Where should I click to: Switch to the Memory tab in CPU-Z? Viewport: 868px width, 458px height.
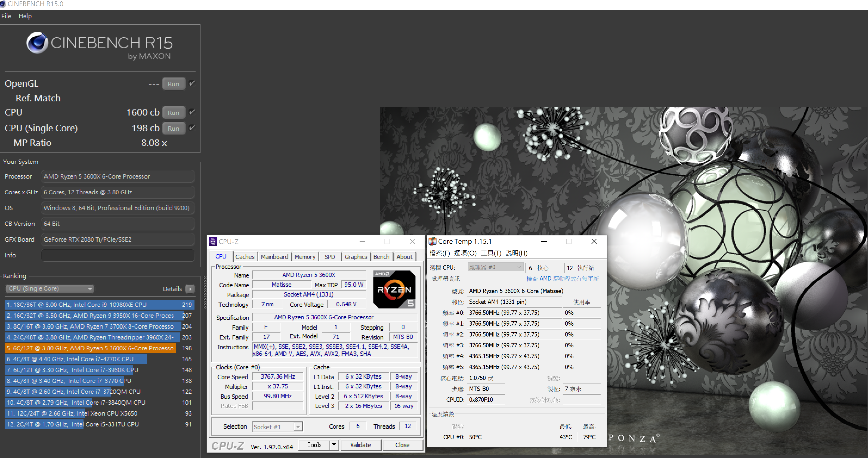click(305, 257)
